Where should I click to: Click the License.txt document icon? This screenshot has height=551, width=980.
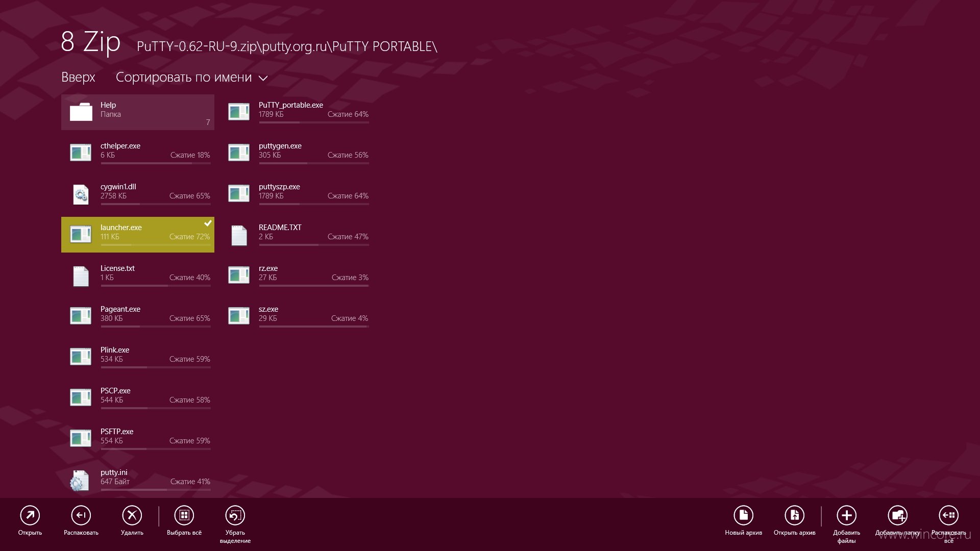(x=81, y=275)
